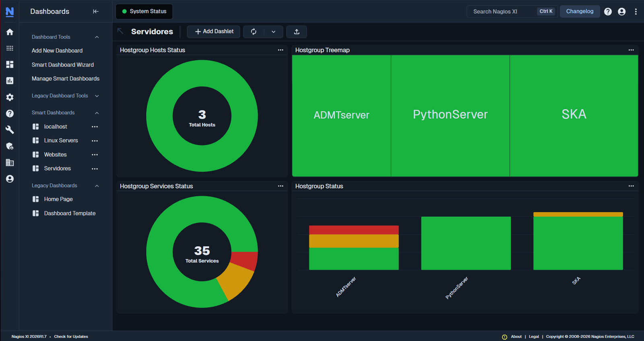Expand the Legacy Dashboard Tools section

(97, 96)
